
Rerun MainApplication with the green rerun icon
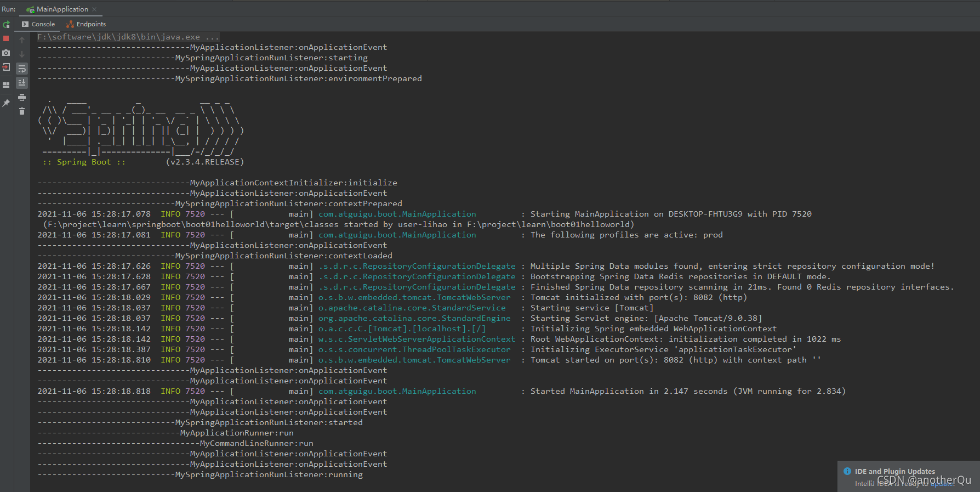6,25
